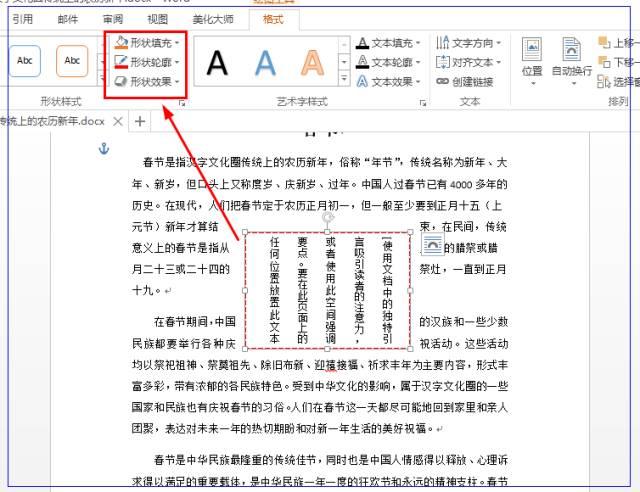Click the 上移 bring forward button
This screenshot has width=640, height=492.
coord(618,42)
